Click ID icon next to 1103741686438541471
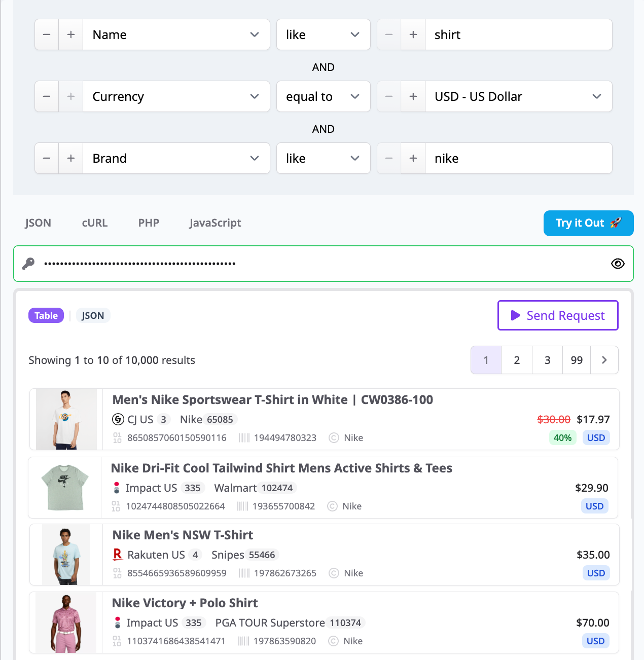The image size is (644, 660). click(x=117, y=641)
